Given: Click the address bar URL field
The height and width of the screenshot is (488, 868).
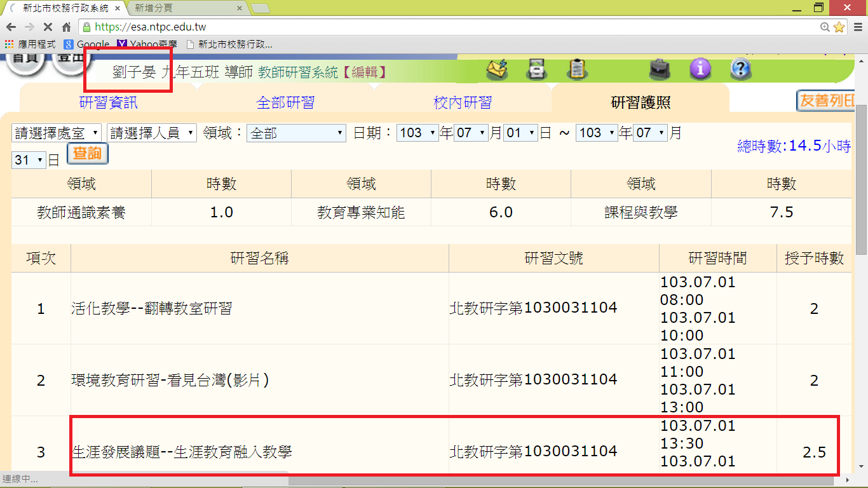Looking at the screenshot, I should click(x=445, y=27).
